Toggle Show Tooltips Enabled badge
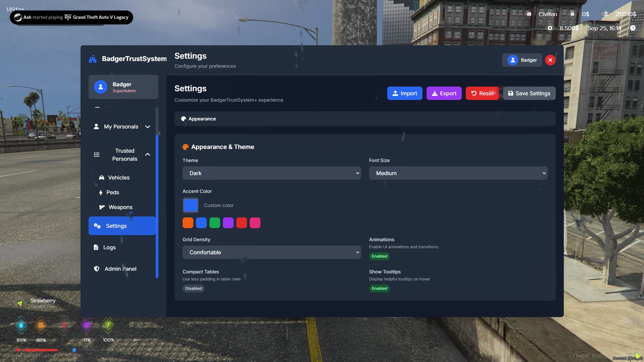 click(379, 289)
